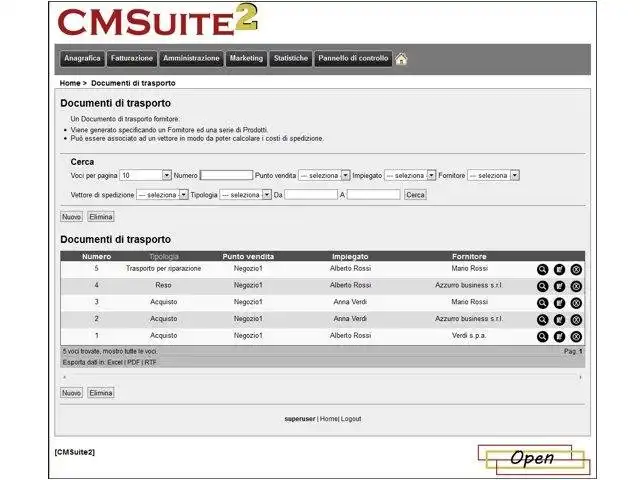Sort table by Punto vendita column
Viewport: 640px width, 480px height.
[248, 256]
